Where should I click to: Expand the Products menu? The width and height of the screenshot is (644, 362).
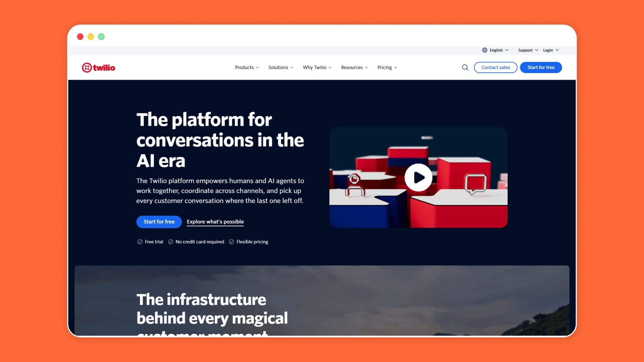(x=247, y=67)
